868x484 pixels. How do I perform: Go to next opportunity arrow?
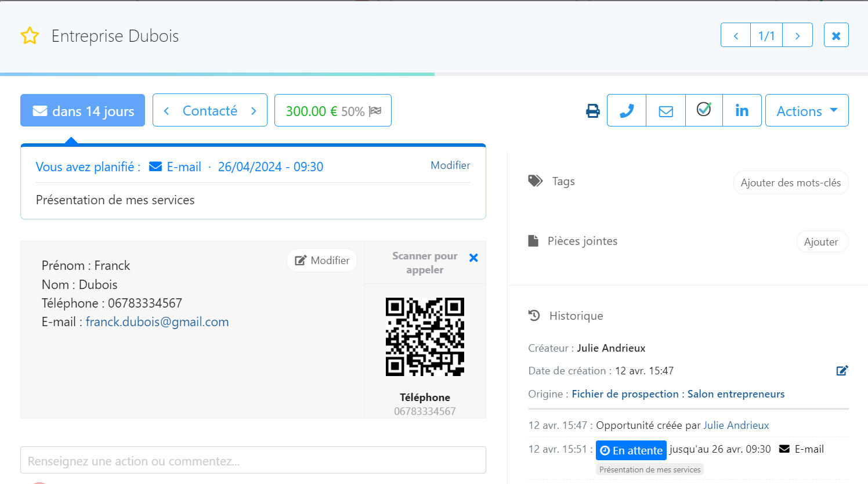point(797,35)
